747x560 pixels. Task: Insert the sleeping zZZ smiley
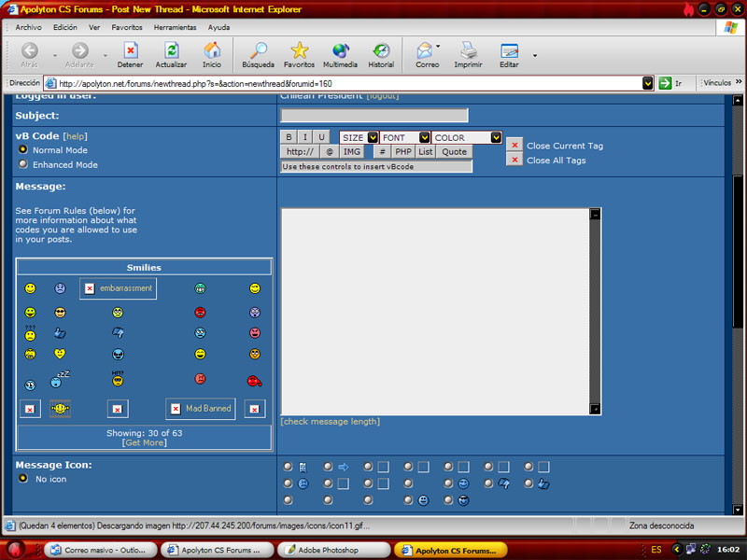coord(60,379)
